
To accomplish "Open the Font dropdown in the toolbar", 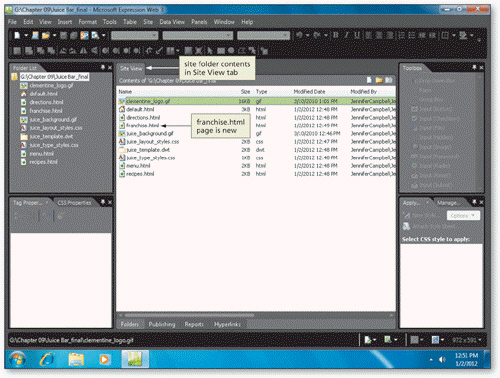I will (198, 35).
